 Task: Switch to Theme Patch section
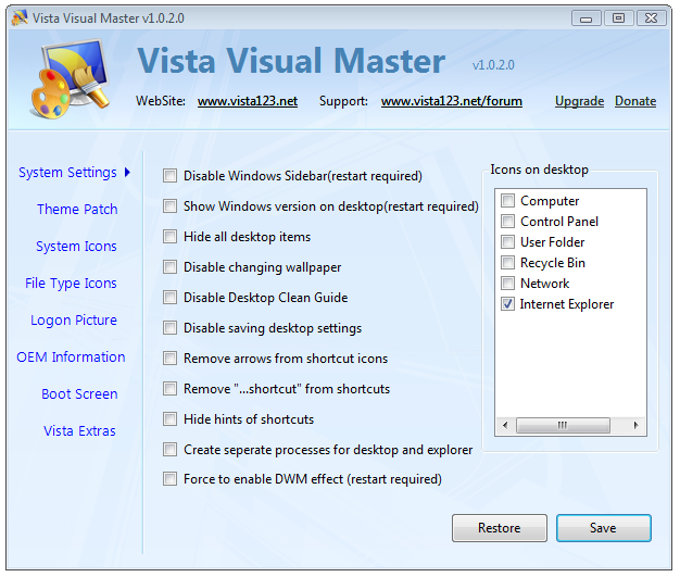(77, 209)
